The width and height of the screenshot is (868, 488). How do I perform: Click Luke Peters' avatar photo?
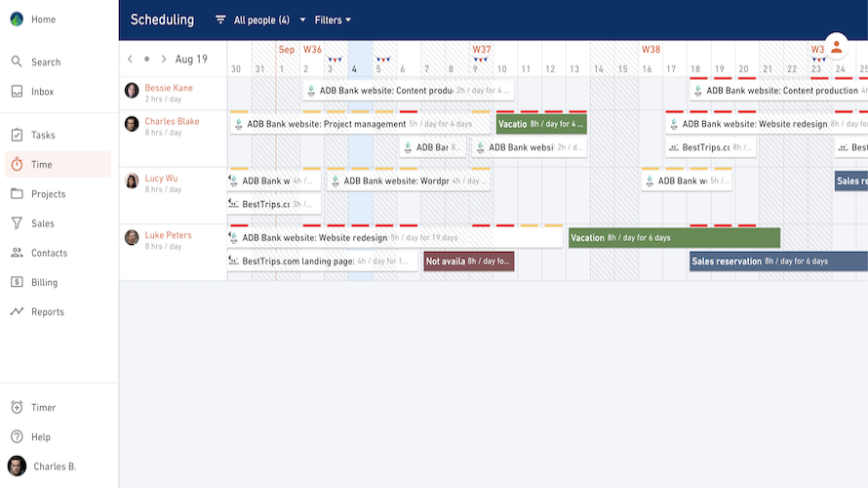click(x=132, y=237)
